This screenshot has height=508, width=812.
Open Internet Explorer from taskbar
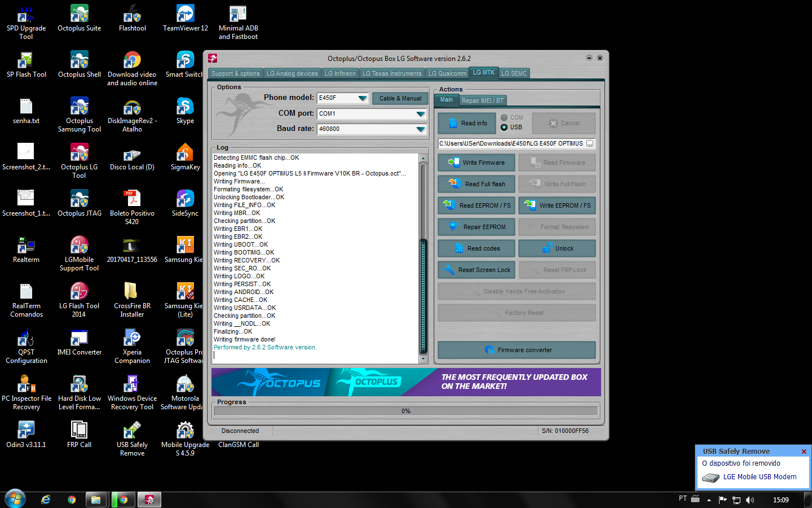(x=46, y=500)
